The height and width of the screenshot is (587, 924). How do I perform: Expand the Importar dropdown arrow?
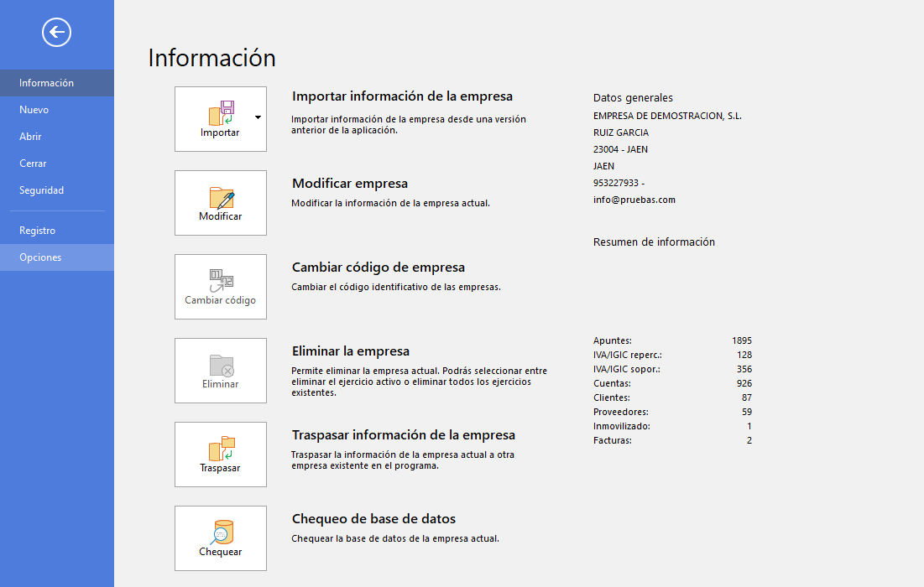(x=257, y=117)
